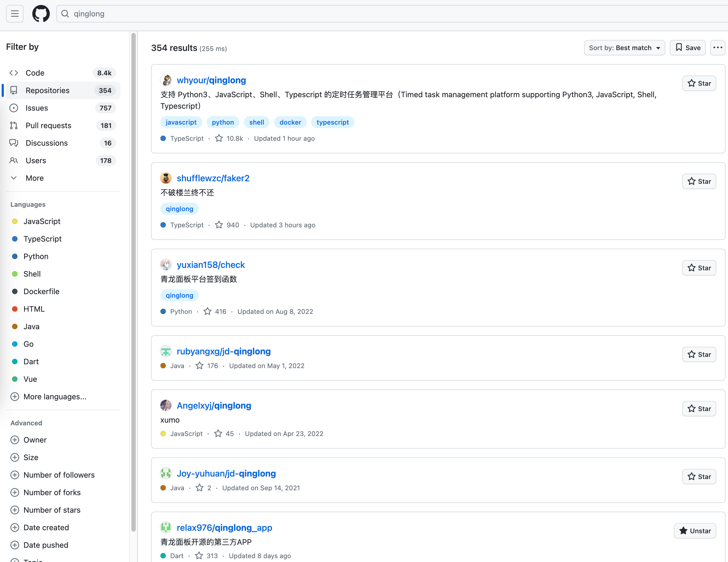
Task: Open Sort by Best match dropdown
Action: click(624, 48)
